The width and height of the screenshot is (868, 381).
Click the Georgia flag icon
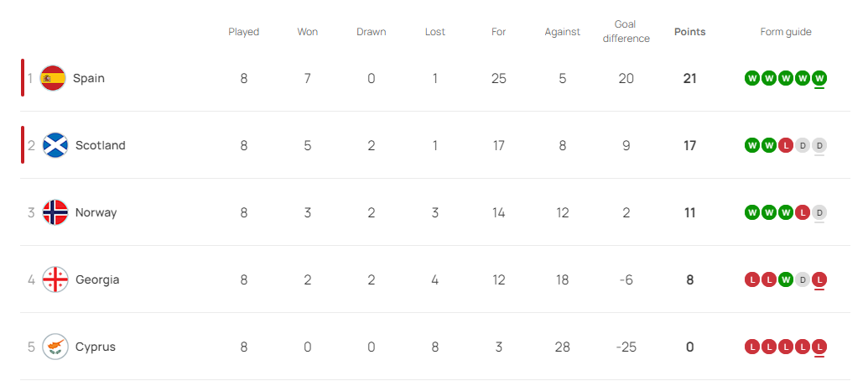click(x=55, y=279)
